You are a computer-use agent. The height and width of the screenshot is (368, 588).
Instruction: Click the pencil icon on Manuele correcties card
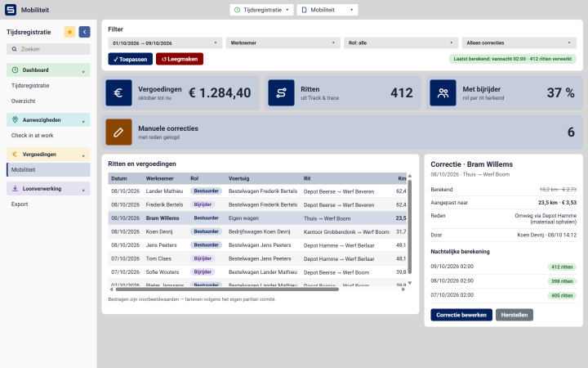click(x=118, y=132)
